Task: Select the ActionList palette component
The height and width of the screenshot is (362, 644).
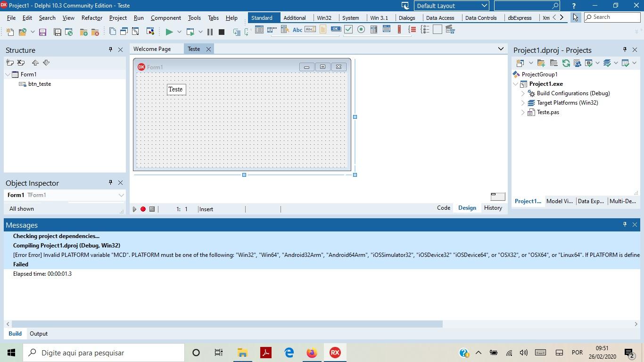Action: coord(450,30)
